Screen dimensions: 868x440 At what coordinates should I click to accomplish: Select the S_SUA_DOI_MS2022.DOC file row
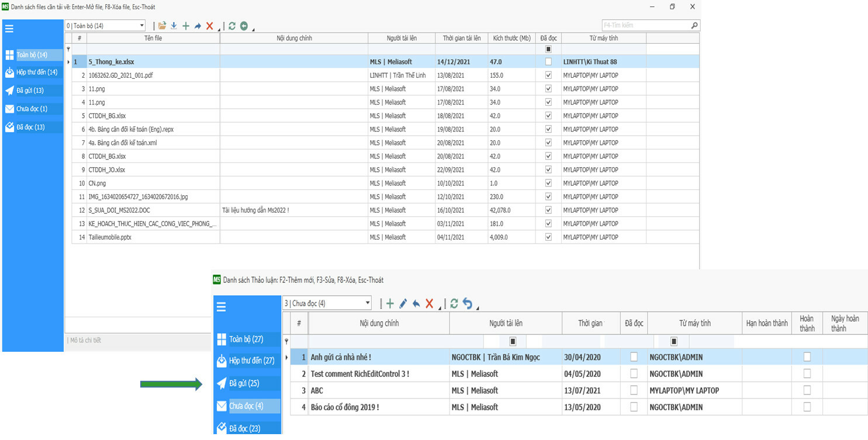pyautogui.click(x=123, y=210)
